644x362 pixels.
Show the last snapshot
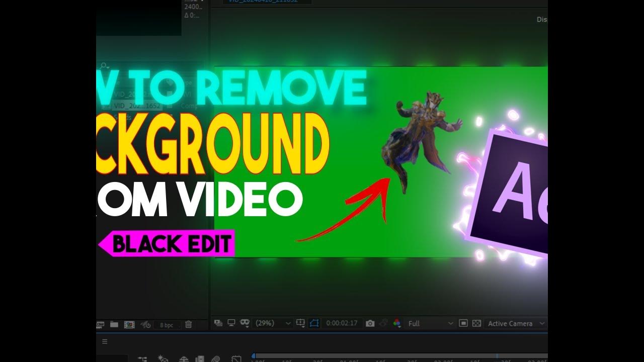point(384,323)
